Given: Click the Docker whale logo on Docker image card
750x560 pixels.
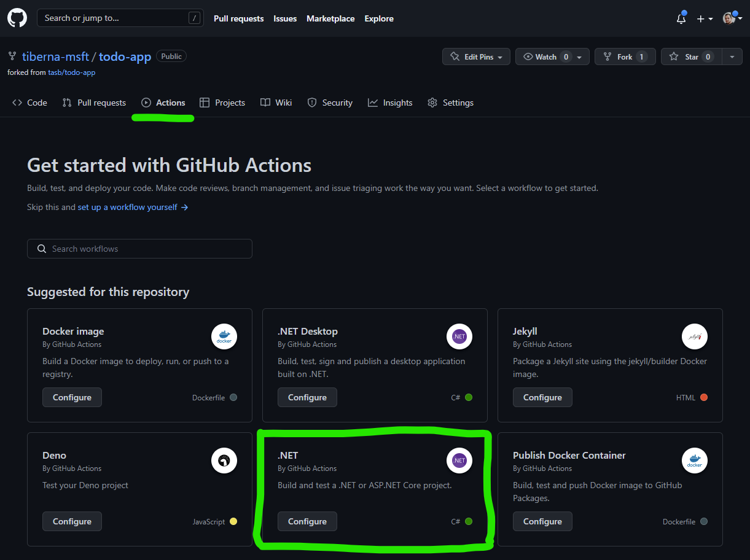Looking at the screenshot, I should click(224, 336).
